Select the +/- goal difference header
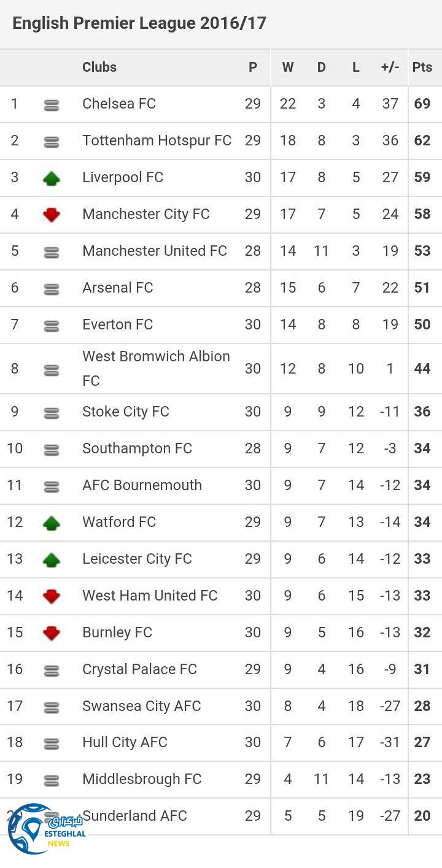This screenshot has height=868, width=442. coord(390,67)
